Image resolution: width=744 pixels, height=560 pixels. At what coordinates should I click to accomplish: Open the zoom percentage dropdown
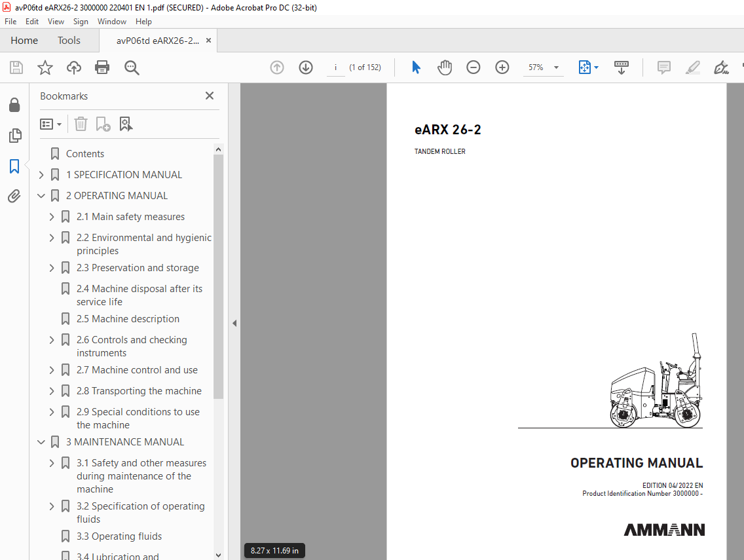tap(556, 67)
